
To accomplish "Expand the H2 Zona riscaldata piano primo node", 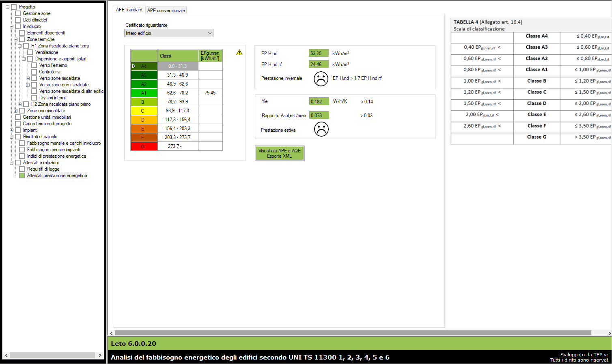I will (19, 104).
